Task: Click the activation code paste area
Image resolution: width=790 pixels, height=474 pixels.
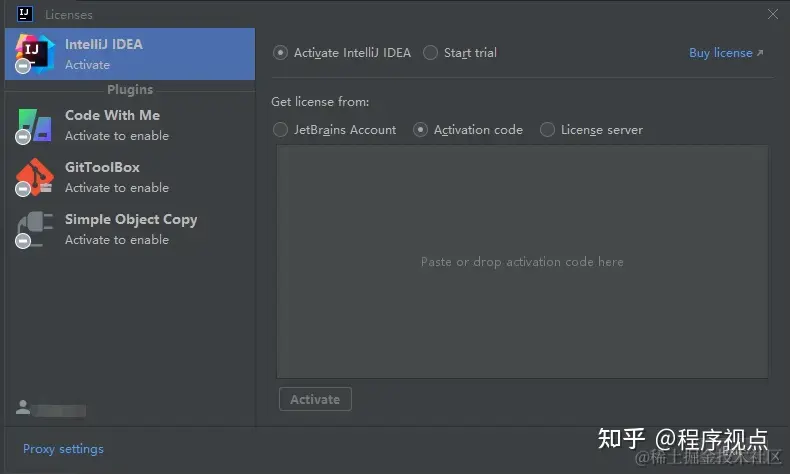Action: [522, 261]
